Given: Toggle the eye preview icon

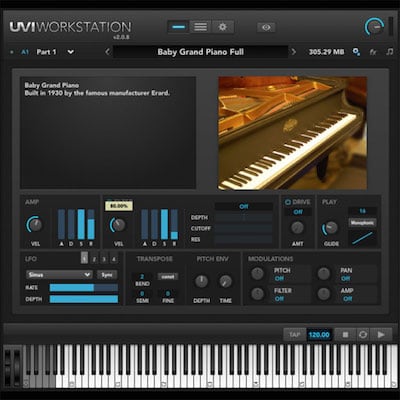Looking at the screenshot, I should click(266, 27).
